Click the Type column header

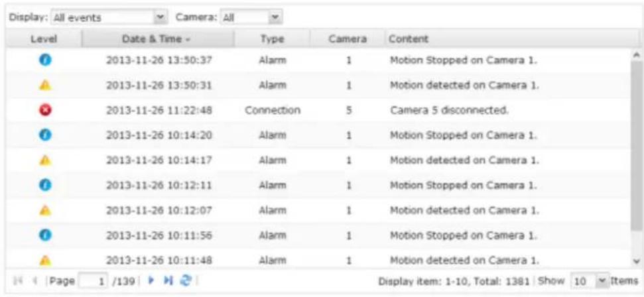coord(272,39)
